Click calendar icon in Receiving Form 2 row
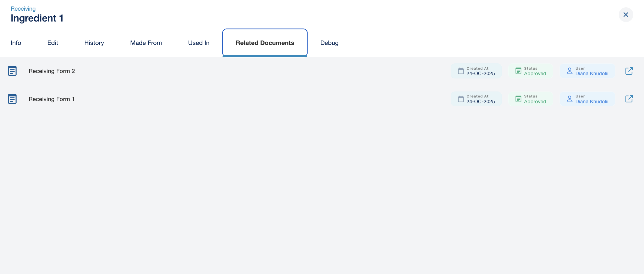 (461, 71)
